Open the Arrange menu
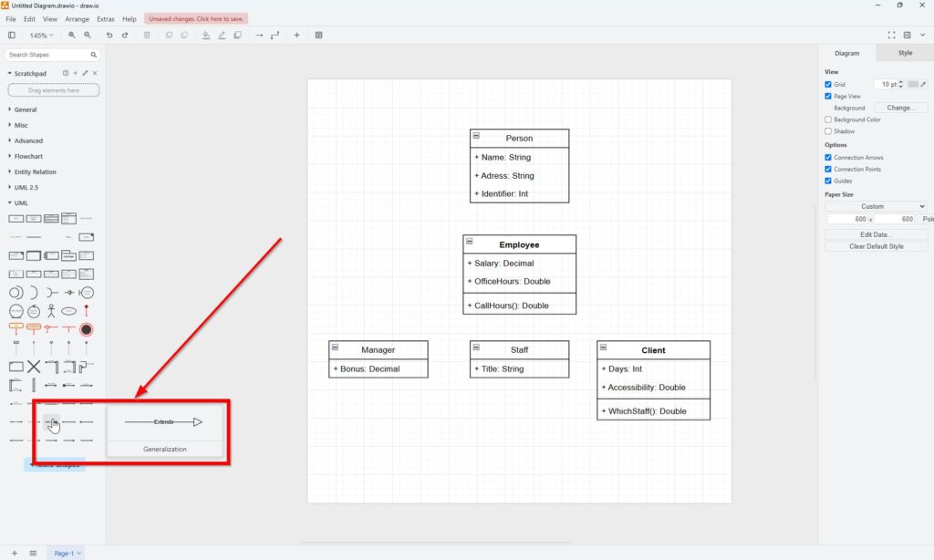 [78, 18]
